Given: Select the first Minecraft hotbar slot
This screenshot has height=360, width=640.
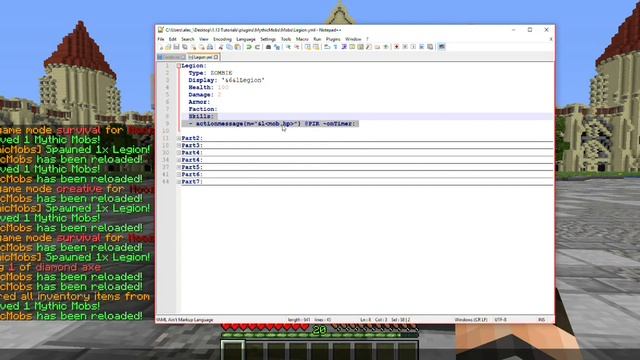Looking at the screenshot, I should pyautogui.click(x=233, y=351).
